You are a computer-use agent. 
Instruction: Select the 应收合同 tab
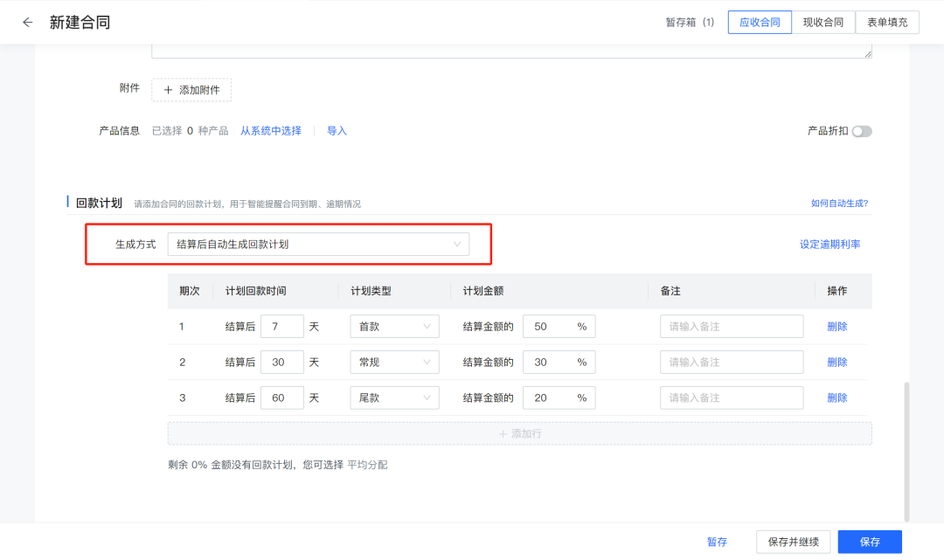coord(760,22)
